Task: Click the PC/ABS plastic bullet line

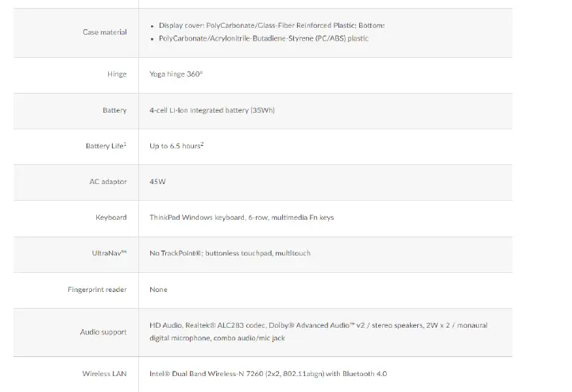Action: (264, 38)
